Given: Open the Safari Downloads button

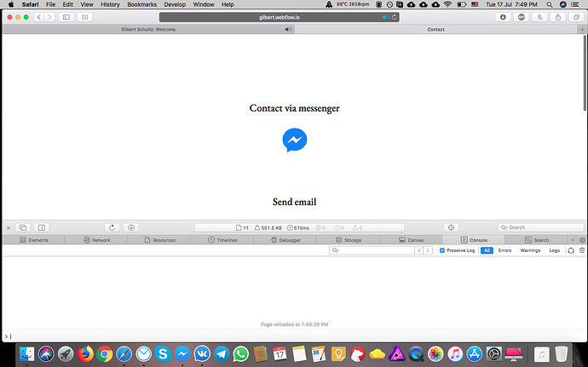Looking at the screenshot, I should click(x=503, y=17).
